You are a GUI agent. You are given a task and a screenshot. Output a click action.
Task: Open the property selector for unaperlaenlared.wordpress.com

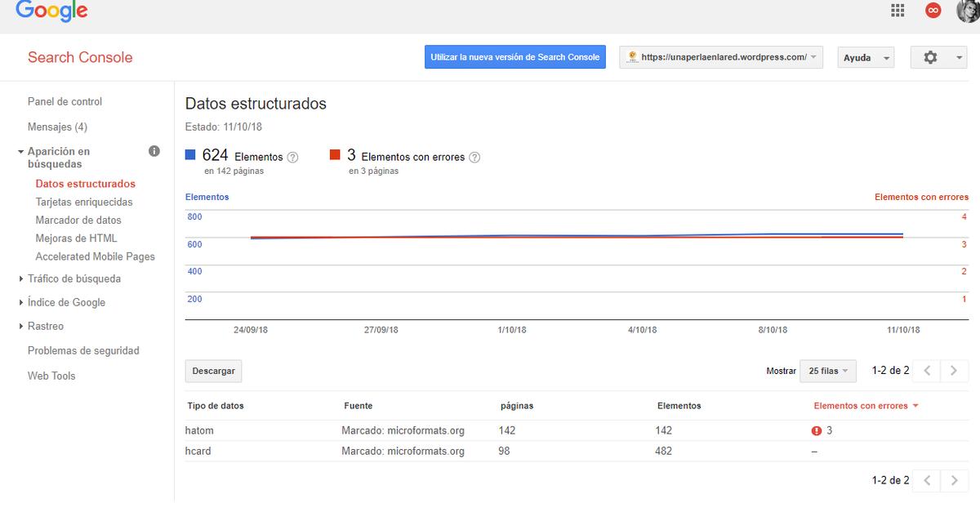tap(722, 57)
